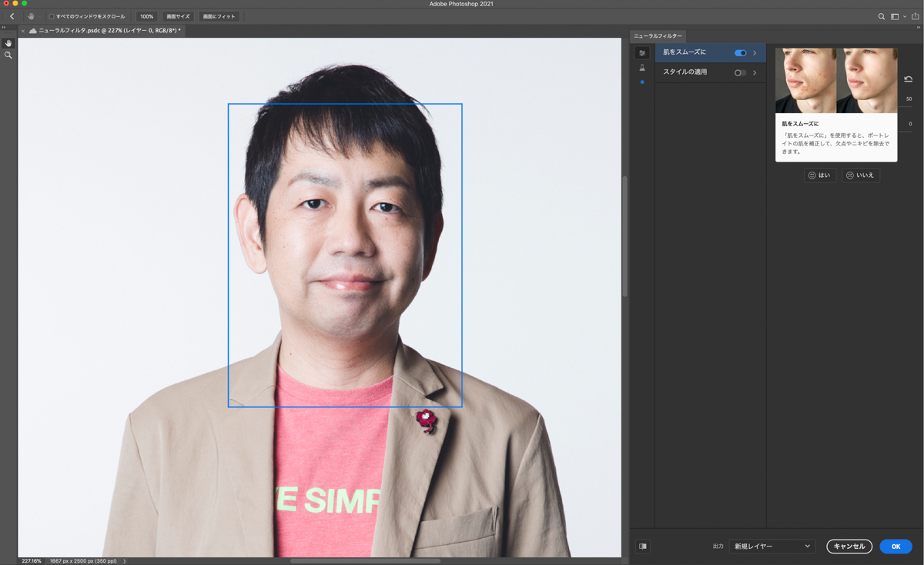Click the share icon in top right

915,16
